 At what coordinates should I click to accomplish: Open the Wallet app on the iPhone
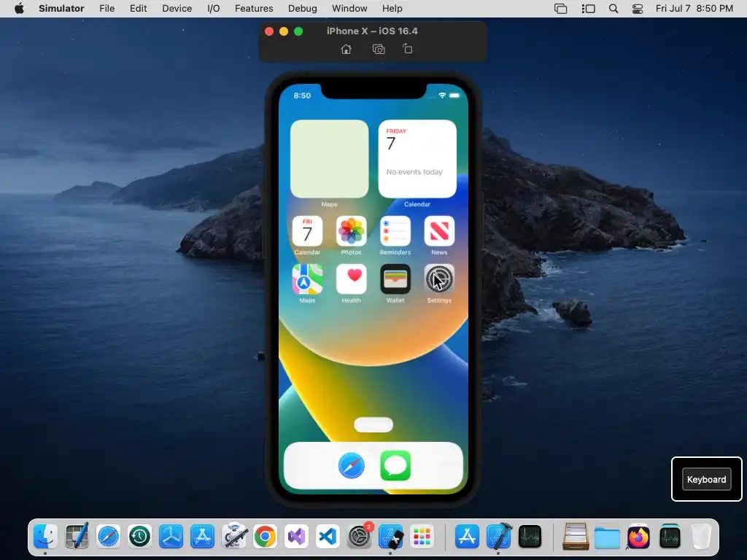[x=395, y=279]
